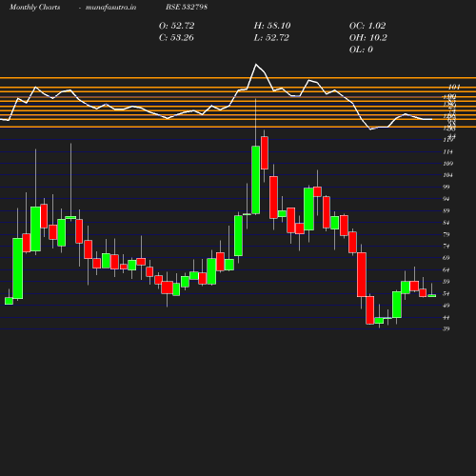Click the 69 price axis label

(x=446, y=258)
